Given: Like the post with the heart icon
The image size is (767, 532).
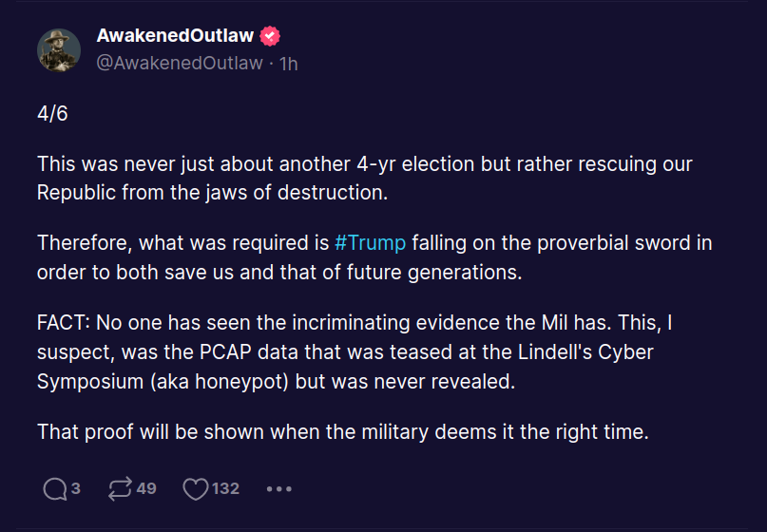Looking at the screenshot, I should [x=195, y=488].
